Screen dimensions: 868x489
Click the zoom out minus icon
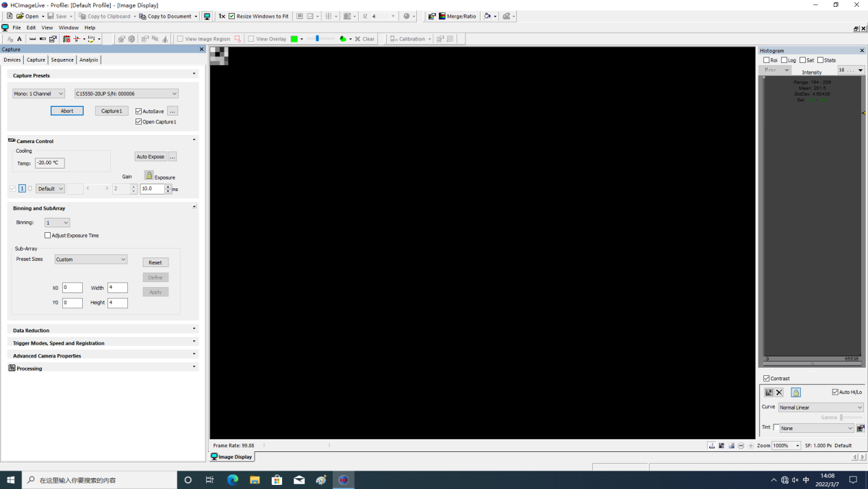pos(741,446)
